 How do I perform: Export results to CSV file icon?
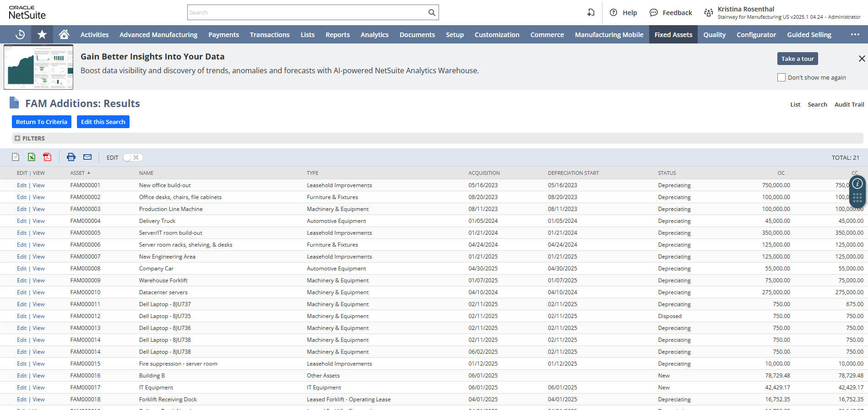click(x=16, y=157)
